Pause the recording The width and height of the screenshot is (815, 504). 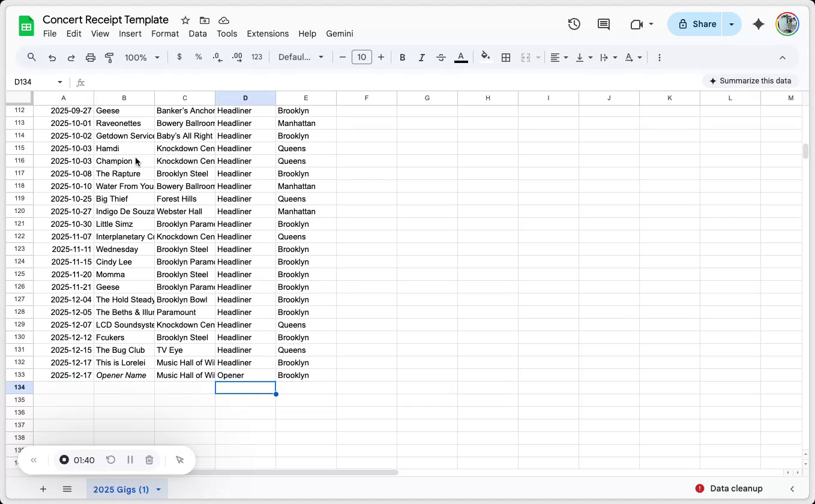point(130,460)
